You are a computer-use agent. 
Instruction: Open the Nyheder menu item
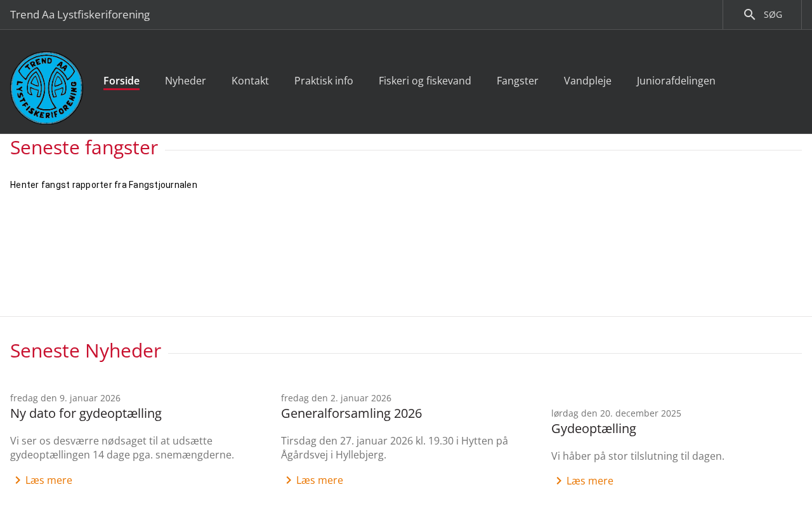click(x=185, y=81)
